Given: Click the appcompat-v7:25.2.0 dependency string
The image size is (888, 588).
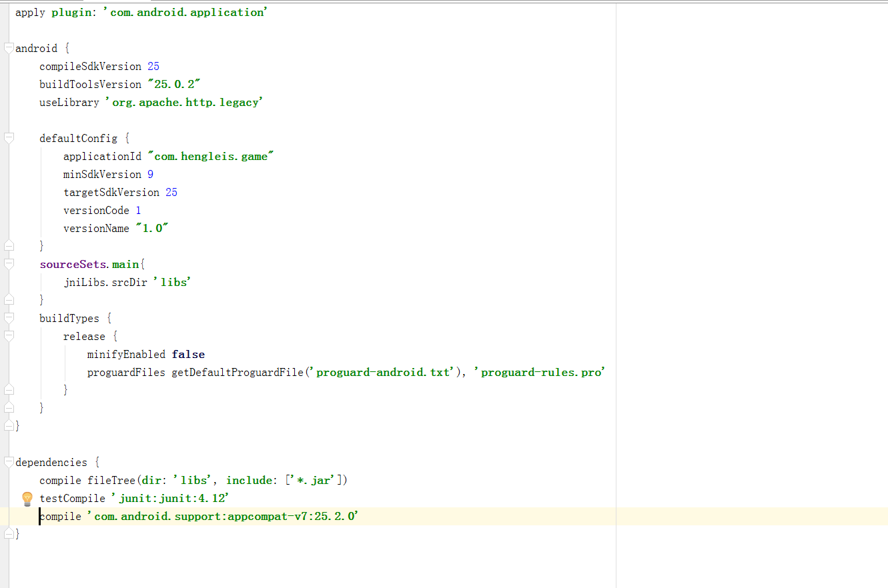Looking at the screenshot, I should 223,517.
